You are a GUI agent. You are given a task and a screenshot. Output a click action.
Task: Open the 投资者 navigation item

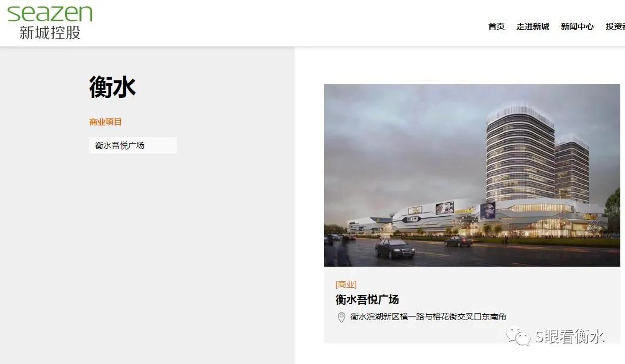pyautogui.click(x=615, y=27)
